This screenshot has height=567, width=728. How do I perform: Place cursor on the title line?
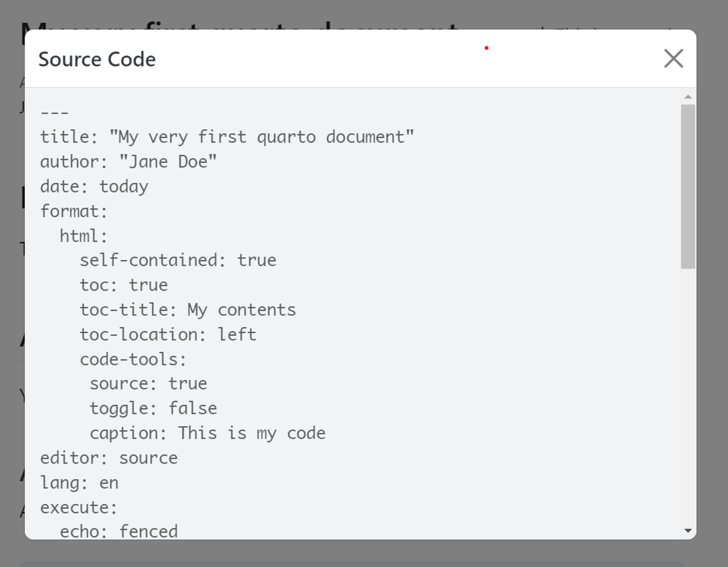click(x=227, y=137)
